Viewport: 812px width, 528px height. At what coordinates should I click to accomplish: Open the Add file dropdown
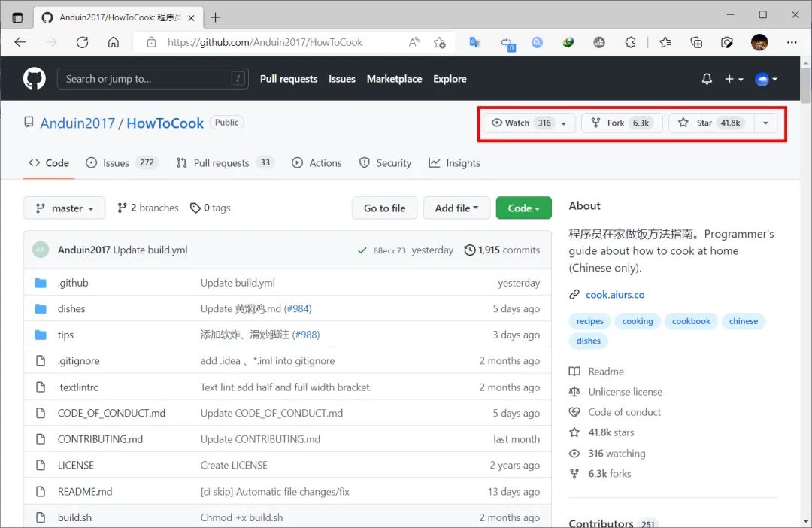click(456, 208)
